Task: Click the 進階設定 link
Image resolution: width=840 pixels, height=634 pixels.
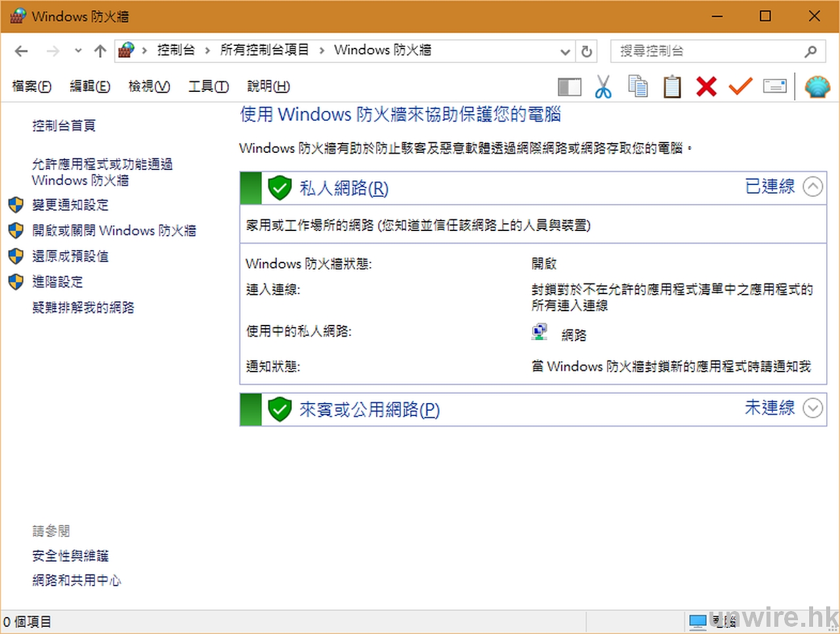Action: (x=58, y=282)
